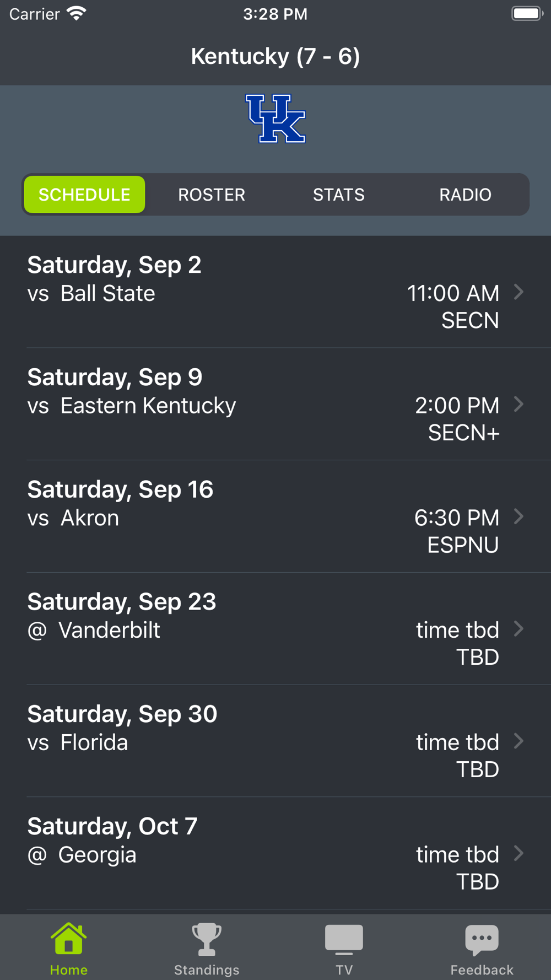Expand Ball State game chevron
This screenshot has height=980, width=551.
coord(518,292)
